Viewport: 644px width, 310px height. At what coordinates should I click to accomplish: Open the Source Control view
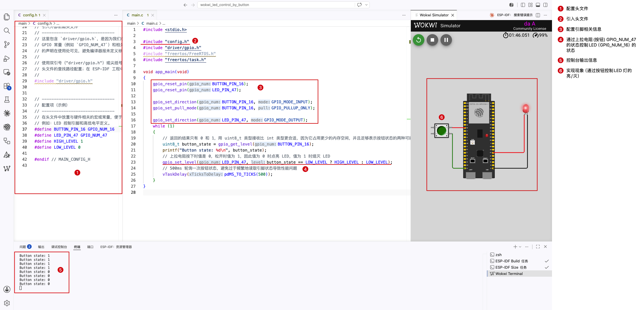pyautogui.click(x=7, y=44)
